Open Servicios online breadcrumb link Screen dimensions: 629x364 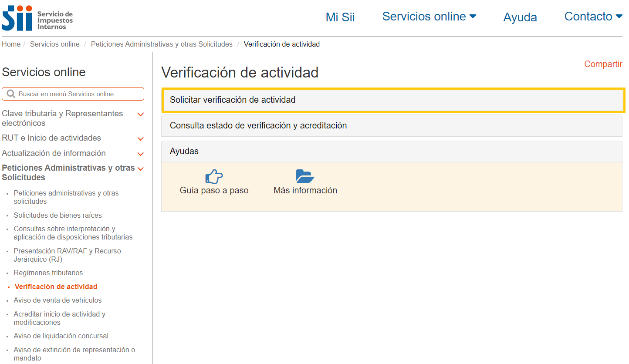(55, 44)
